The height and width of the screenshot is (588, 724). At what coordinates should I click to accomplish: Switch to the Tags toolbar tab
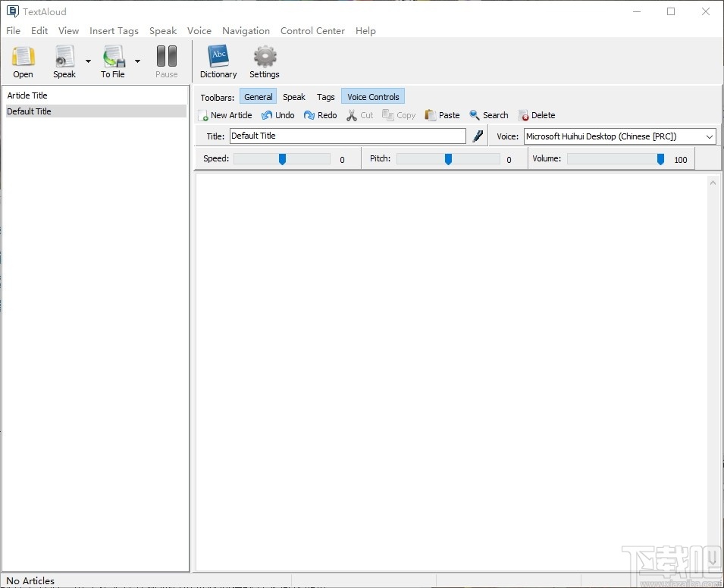pyautogui.click(x=325, y=96)
